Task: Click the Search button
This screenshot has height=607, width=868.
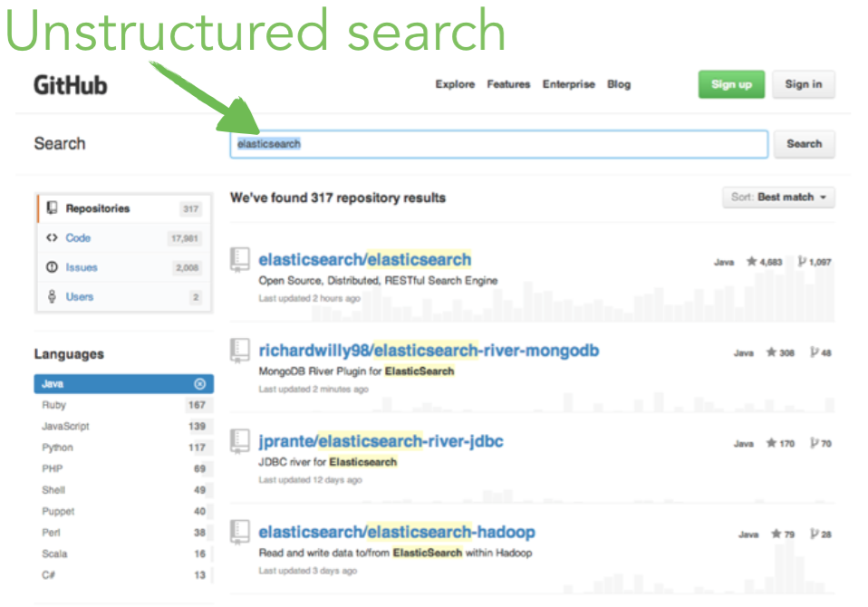Action: coord(804,144)
